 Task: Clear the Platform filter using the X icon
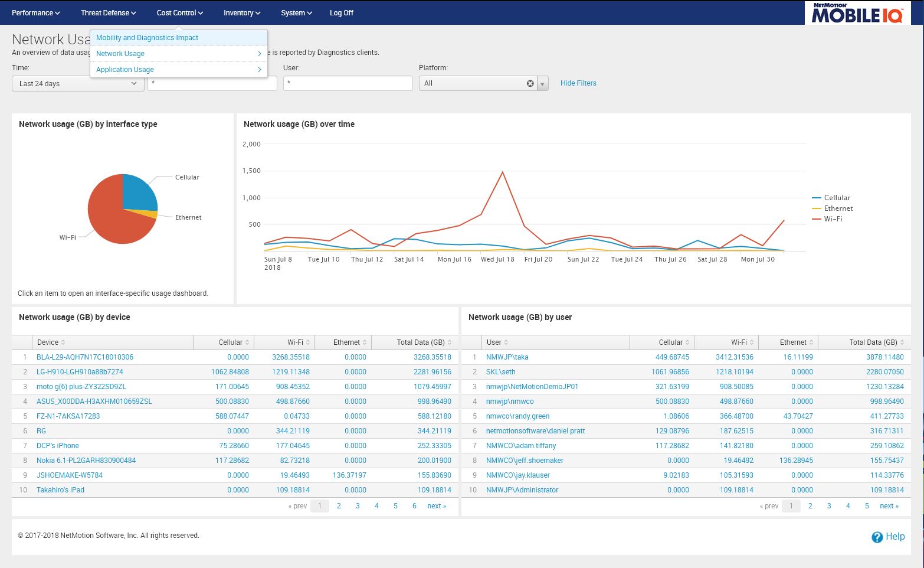point(530,83)
